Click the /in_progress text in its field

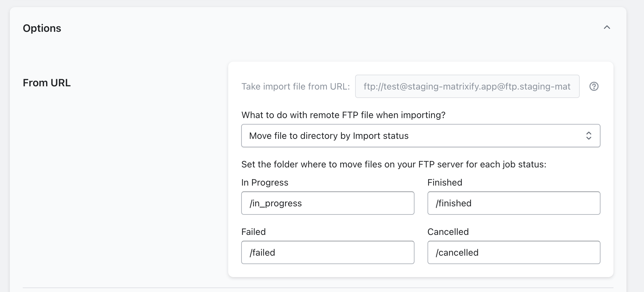276,203
